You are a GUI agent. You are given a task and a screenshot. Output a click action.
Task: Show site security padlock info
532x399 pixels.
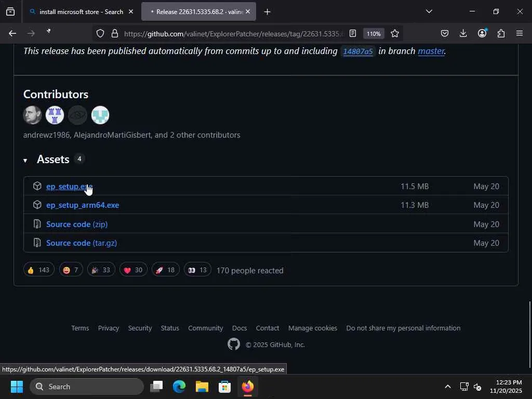point(115,33)
